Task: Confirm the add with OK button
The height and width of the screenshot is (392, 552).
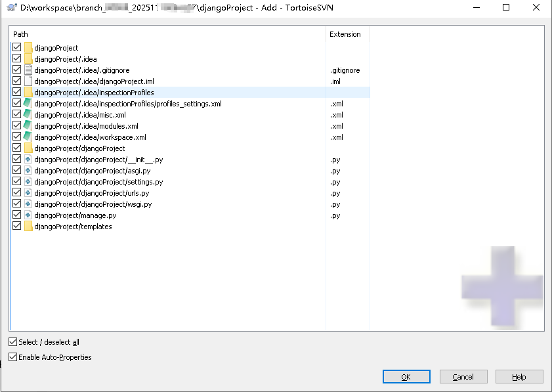Action: [x=406, y=376]
